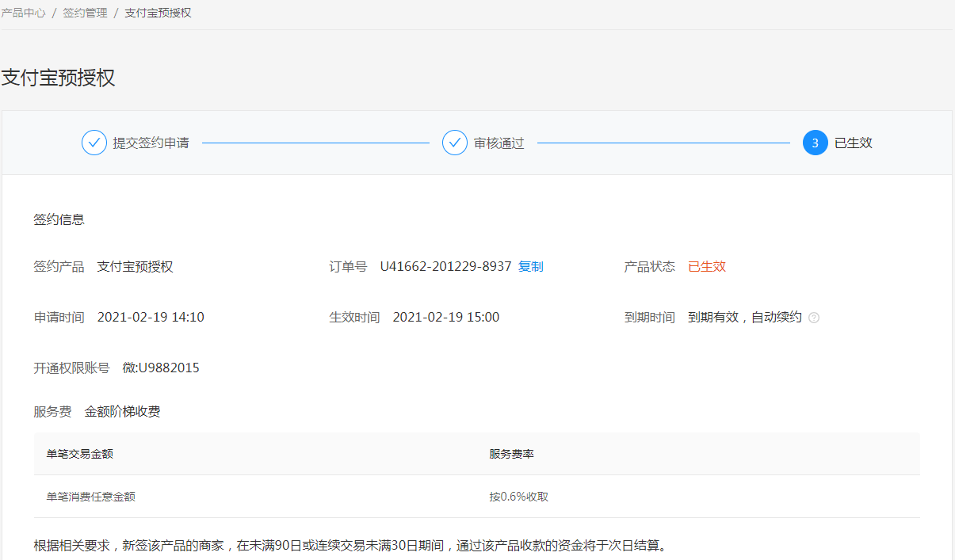Click the 开通权限账号 label

[x=72, y=368]
